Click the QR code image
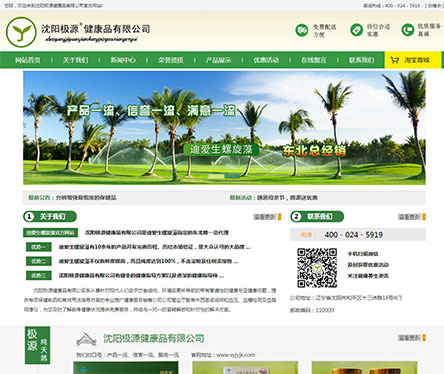This screenshot has height=374, width=444. point(317,268)
